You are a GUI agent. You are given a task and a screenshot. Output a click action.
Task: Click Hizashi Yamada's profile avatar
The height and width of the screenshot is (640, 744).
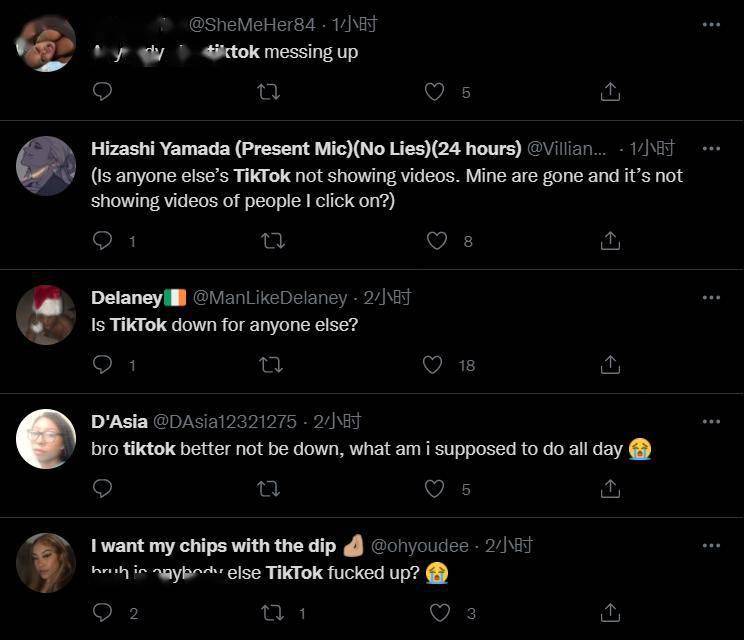[x=46, y=166]
